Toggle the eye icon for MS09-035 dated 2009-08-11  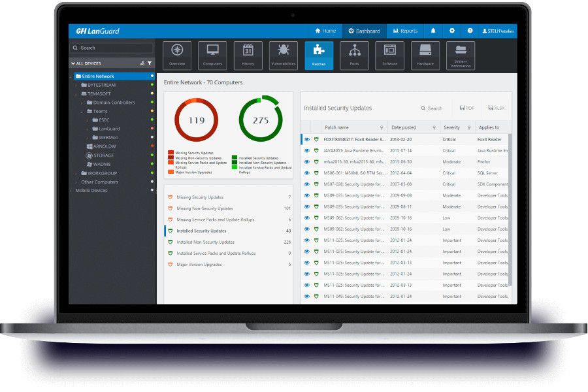307,206
